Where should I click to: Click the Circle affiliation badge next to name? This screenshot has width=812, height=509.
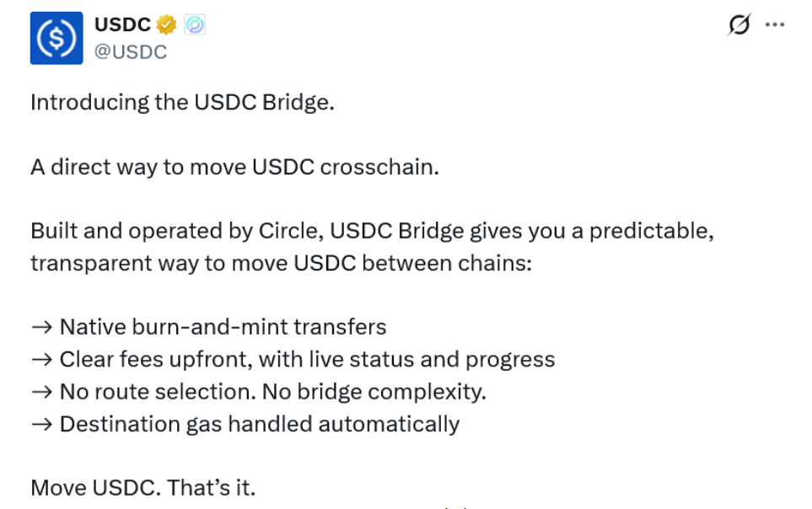point(195,25)
